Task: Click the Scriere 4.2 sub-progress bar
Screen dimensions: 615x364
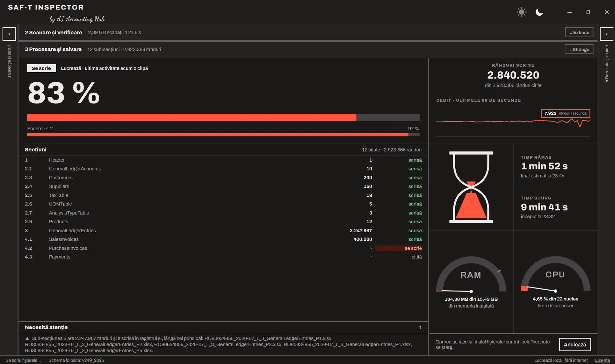Action: pos(223,134)
